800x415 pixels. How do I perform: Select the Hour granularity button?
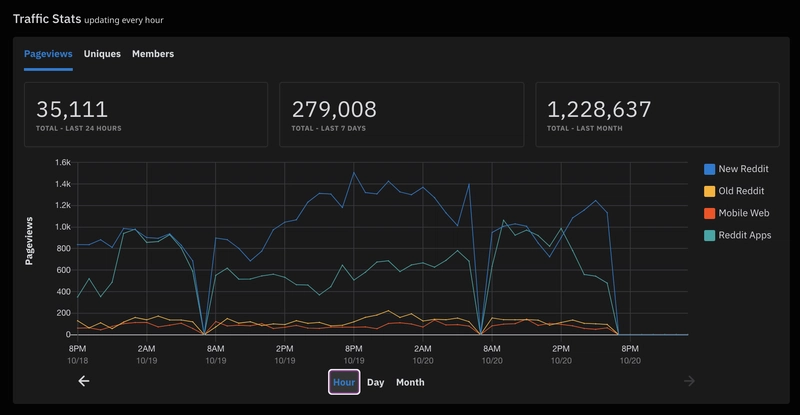344,382
